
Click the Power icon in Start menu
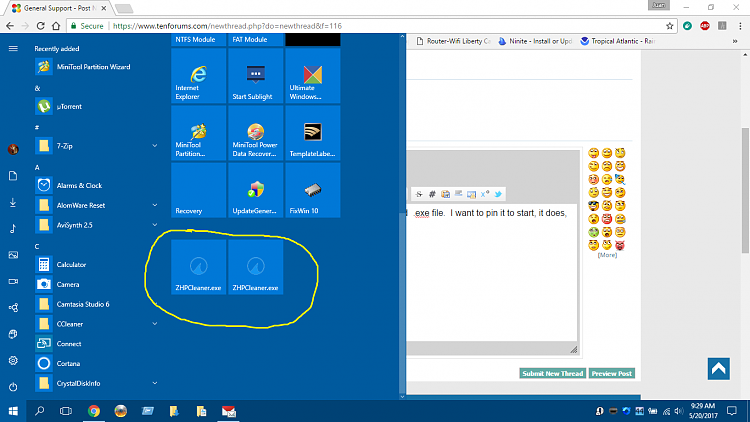click(x=13, y=387)
